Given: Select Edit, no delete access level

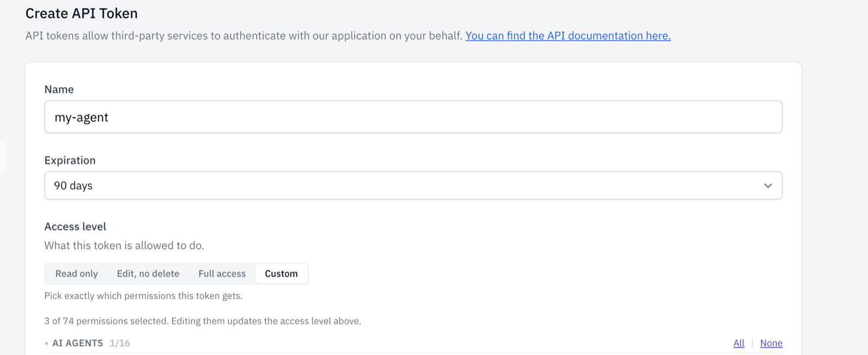Looking at the screenshot, I should click(x=148, y=274).
